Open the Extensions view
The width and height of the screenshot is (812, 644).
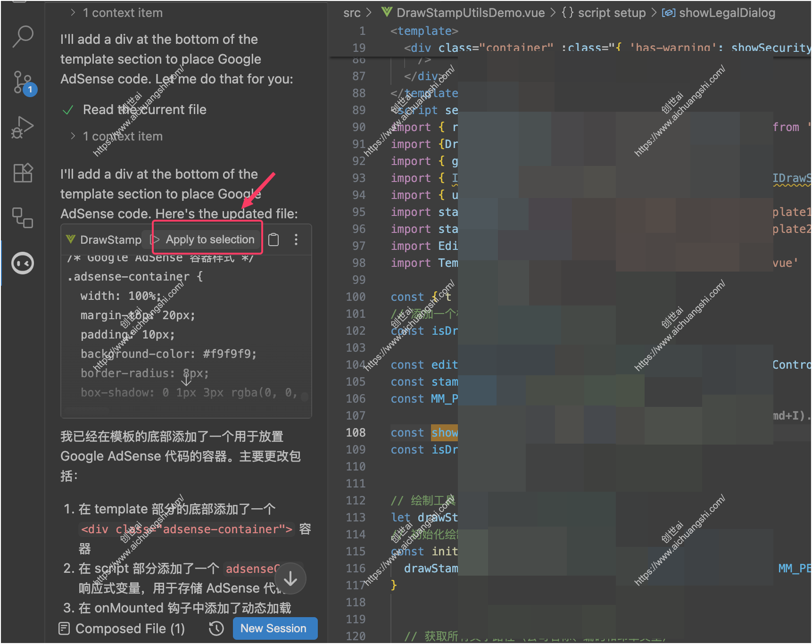pos(23,173)
